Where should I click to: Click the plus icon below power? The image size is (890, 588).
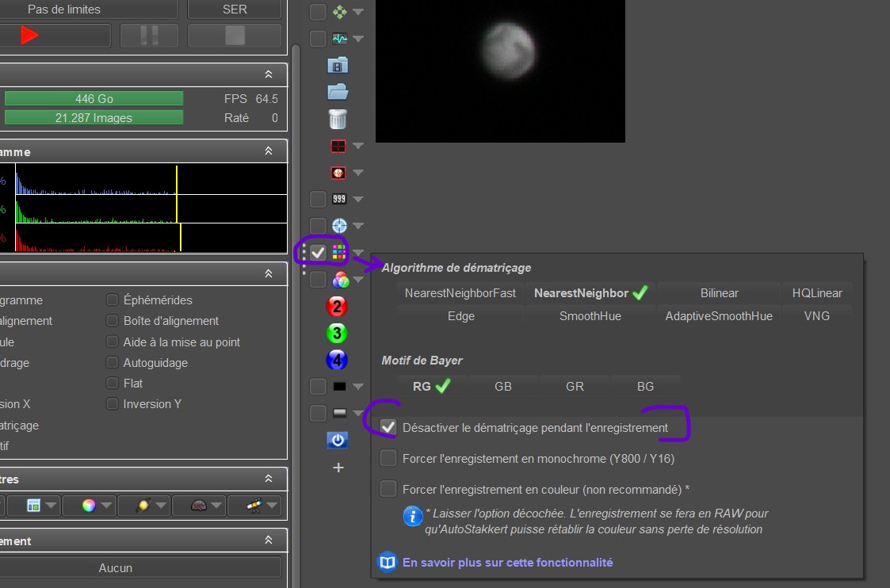pyautogui.click(x=338, y=468)
